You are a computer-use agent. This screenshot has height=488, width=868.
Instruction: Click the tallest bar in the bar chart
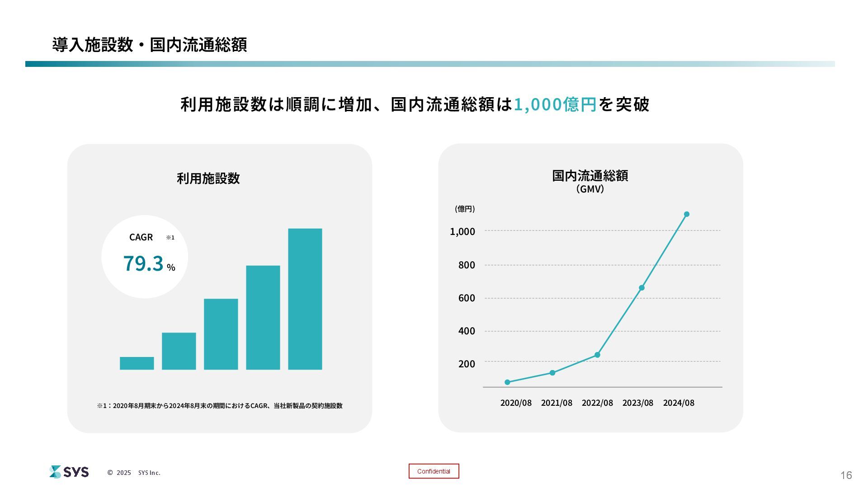click(305, 299)
